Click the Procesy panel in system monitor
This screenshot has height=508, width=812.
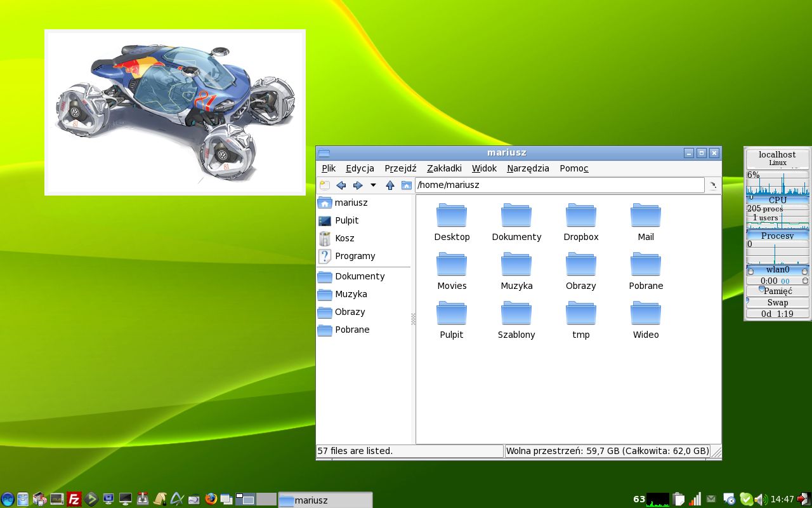(x=778, y=236)
